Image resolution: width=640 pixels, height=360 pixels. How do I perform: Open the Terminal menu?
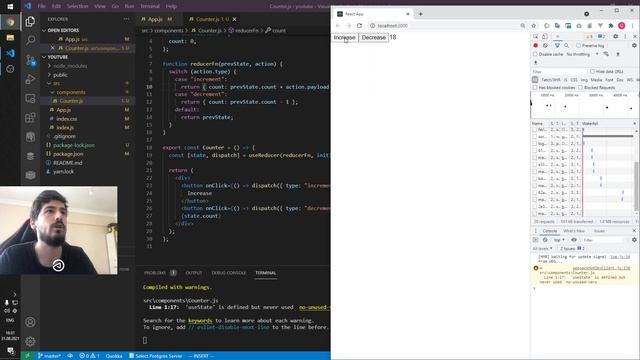(150, 6)
